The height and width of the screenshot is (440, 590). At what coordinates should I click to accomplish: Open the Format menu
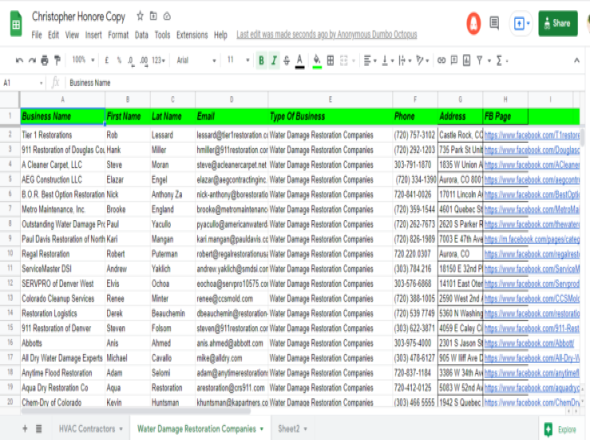tap(118, 35)
